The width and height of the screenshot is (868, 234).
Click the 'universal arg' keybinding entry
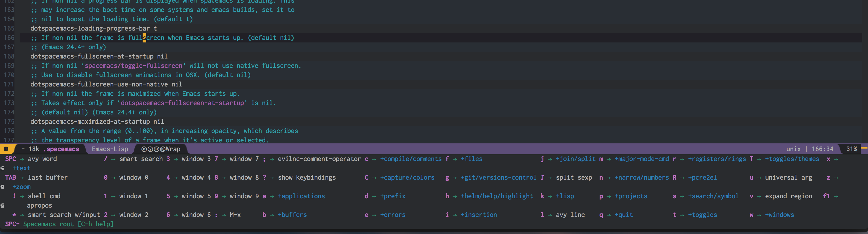coord(788,177)
